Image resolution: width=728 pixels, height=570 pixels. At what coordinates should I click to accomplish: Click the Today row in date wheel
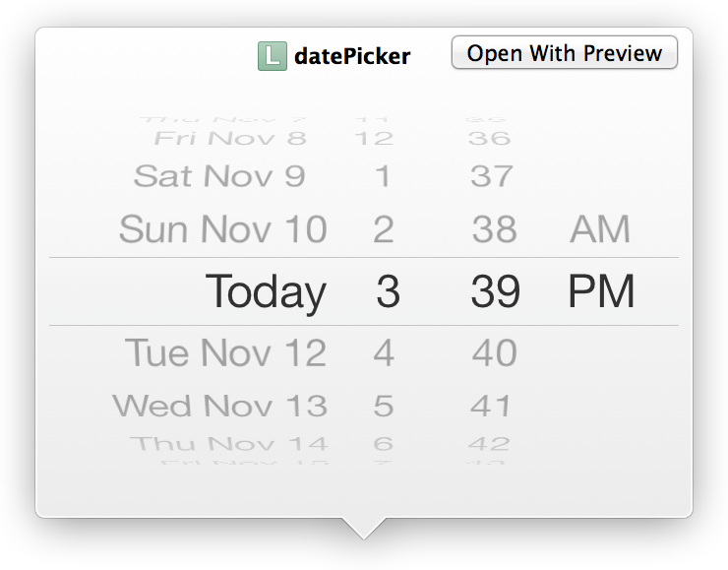pos(266,292)
